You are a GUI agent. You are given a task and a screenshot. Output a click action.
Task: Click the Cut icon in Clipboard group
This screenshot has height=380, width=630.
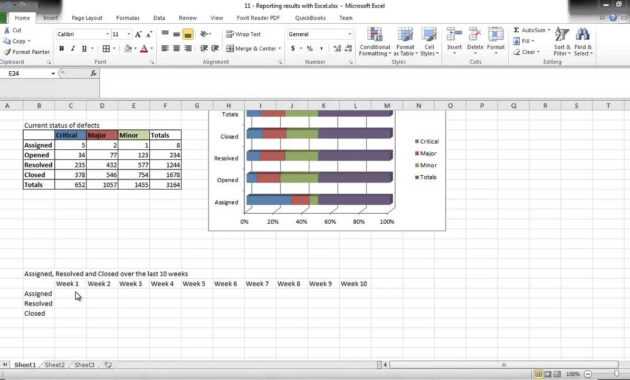pos(7,30)
